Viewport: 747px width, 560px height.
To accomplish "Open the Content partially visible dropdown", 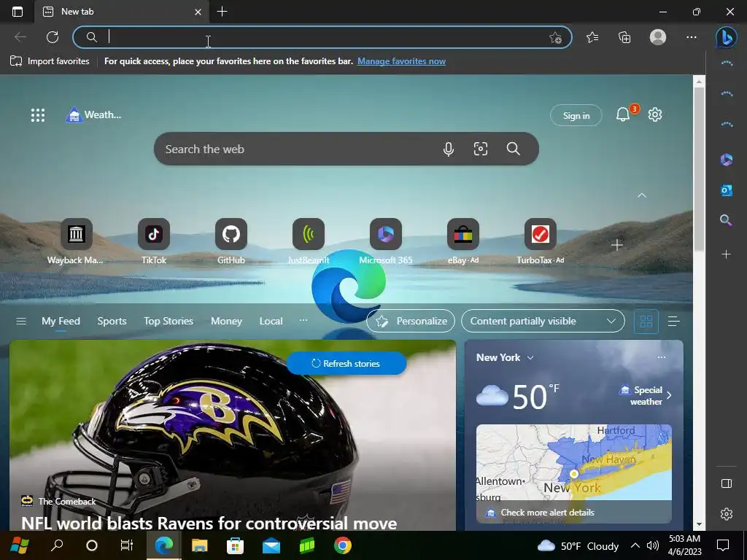I will 543,322.
